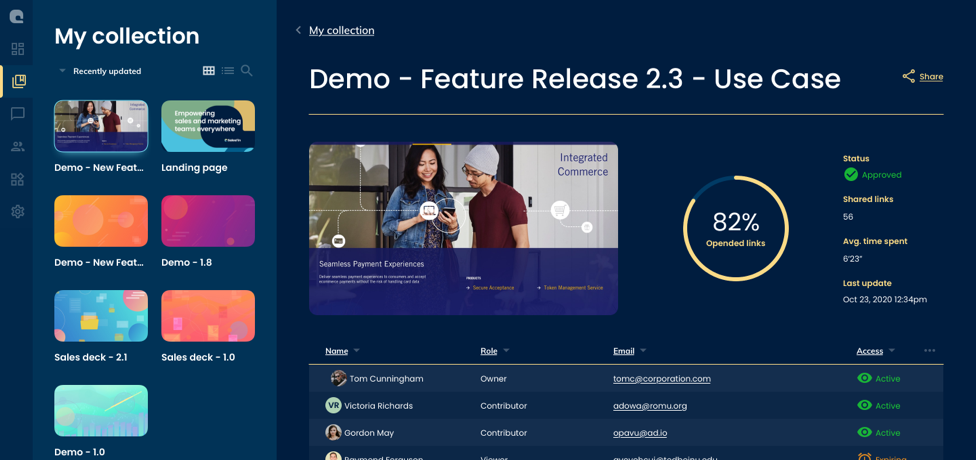
Task: Open the Access column dropdown
Action: click(891, 351)
